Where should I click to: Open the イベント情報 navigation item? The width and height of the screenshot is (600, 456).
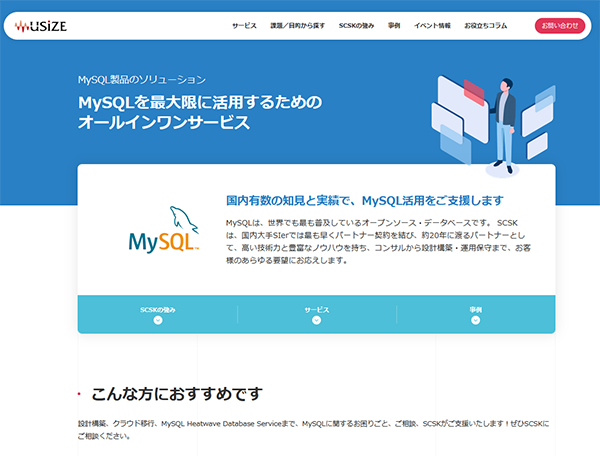click(x=432, y=26)
